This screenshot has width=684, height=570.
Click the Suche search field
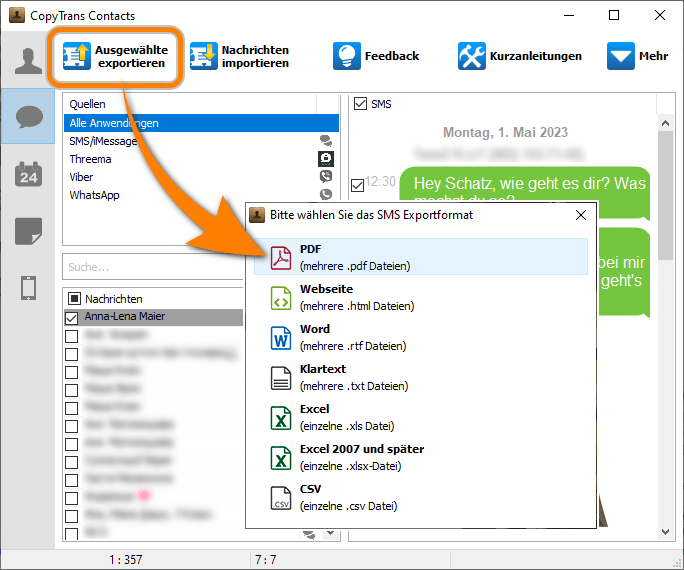tap(153, 266)
